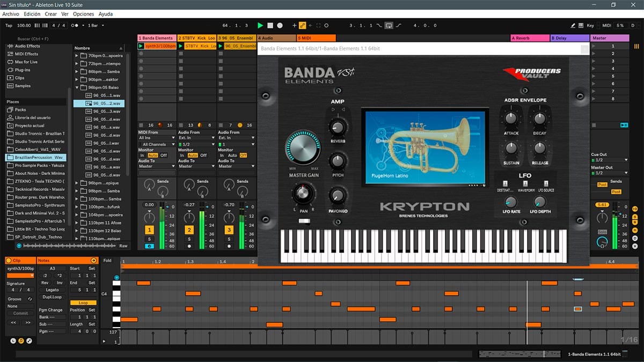Click the Reverb knob in Banda Elements
Viewport: 644px width, 362px height.
tap(338, 127)
